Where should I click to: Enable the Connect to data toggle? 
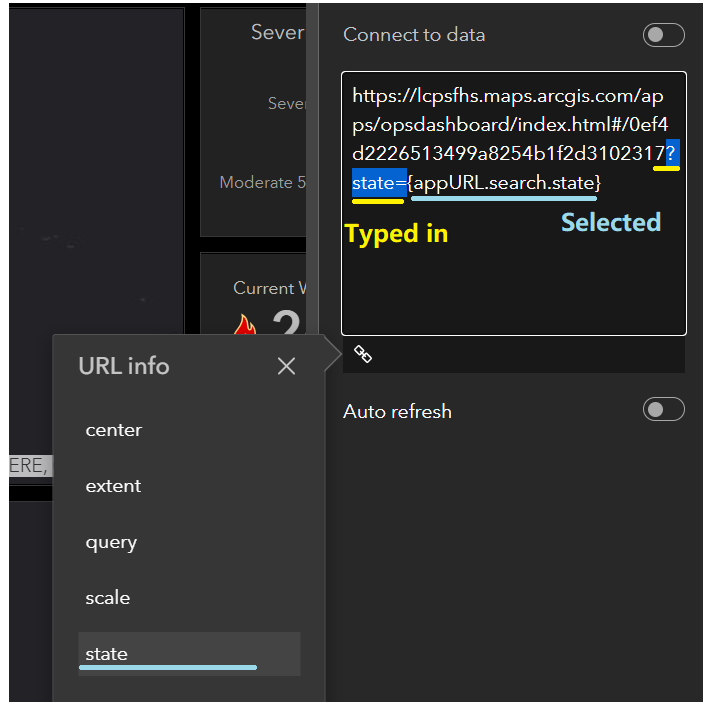pos(663,35)
